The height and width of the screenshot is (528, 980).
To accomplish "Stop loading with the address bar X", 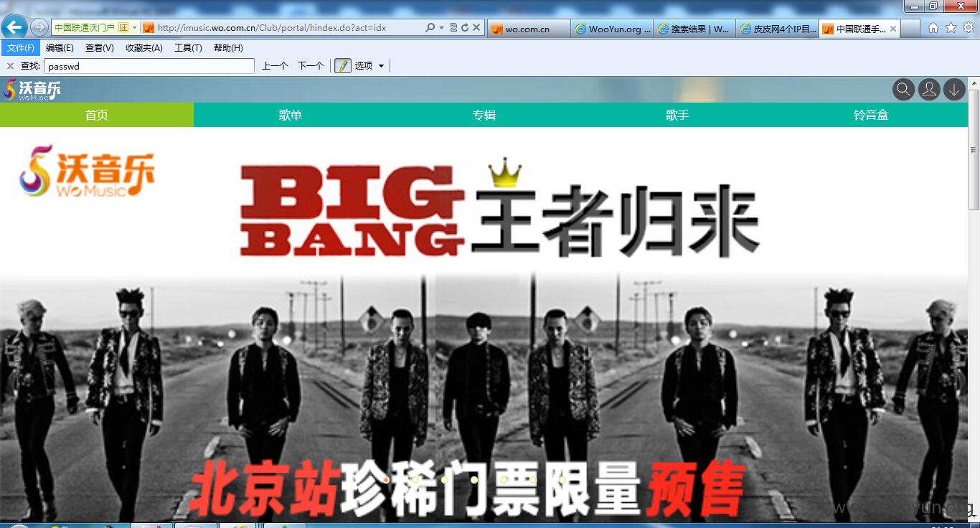I will 476,27.
